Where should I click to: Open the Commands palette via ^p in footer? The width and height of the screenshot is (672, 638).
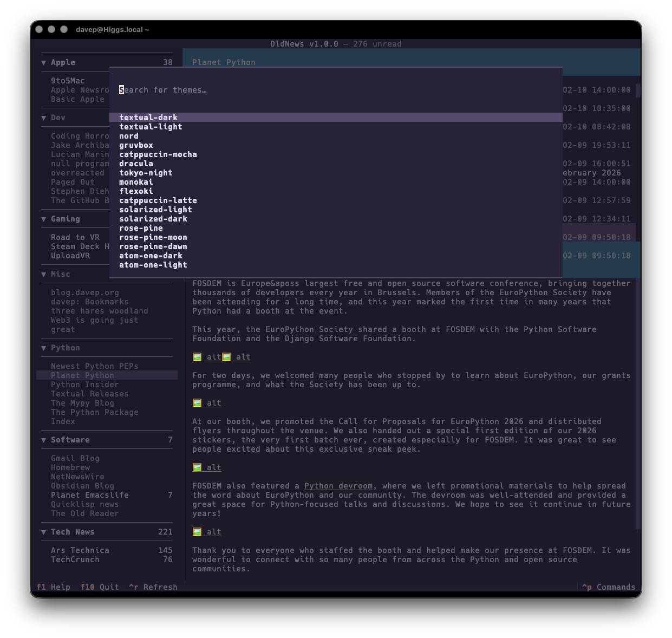609,587
